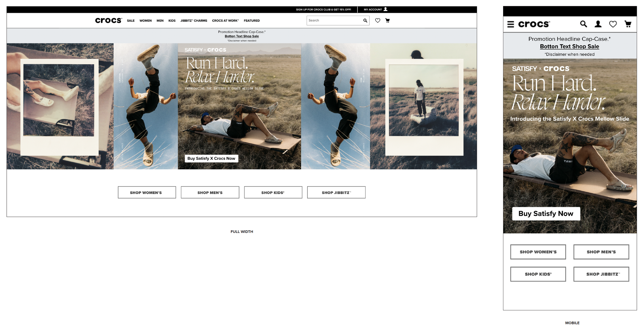
Task: Open mobile shopping cart icon
Action: click(x=628, y=24)
